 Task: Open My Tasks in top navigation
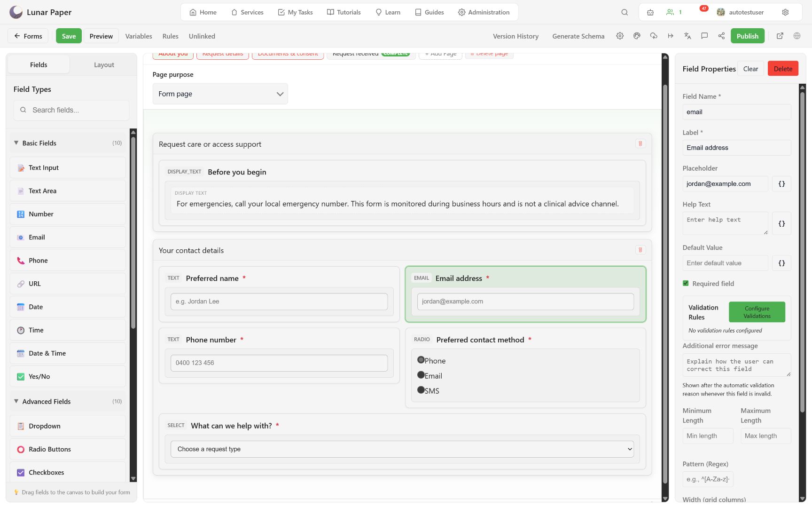[295, 12]
